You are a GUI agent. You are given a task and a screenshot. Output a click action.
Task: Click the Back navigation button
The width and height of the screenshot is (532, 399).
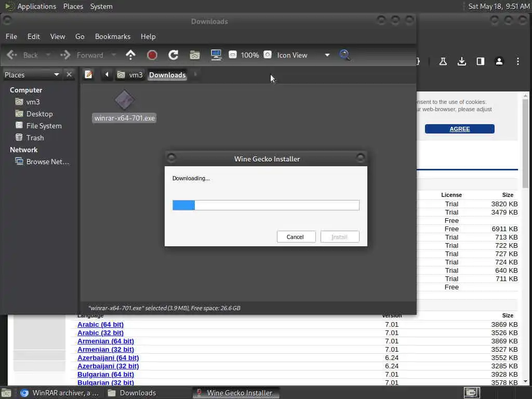point(22,55)
